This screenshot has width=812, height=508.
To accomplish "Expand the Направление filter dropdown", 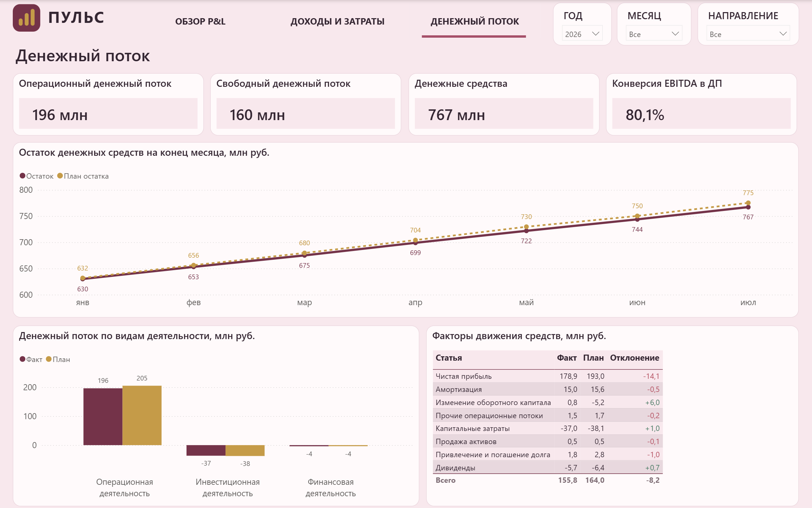I will tap(748, 34).
